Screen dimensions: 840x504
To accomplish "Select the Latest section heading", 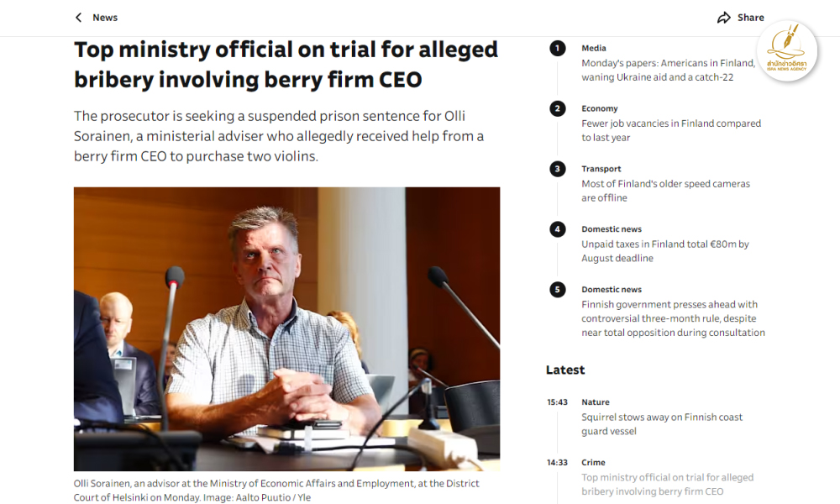I will point(565,370).
